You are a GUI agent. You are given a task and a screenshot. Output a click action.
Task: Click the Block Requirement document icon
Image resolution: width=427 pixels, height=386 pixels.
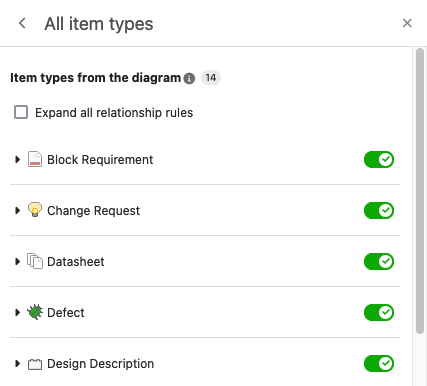[35, 159]
